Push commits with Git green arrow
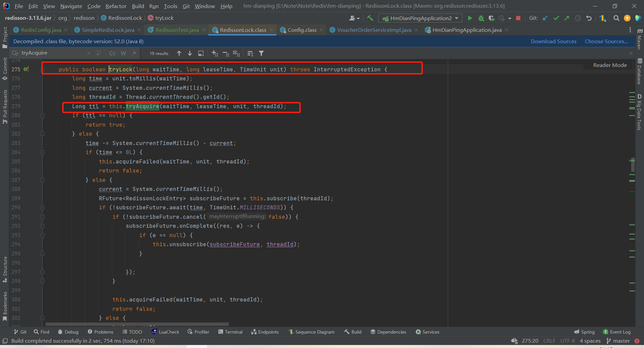 click(x=567, y=18)
